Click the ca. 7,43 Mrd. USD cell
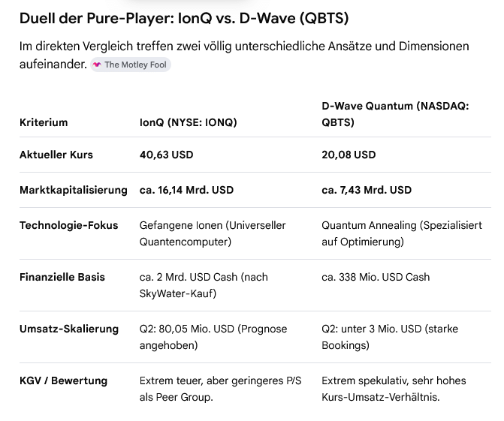504x421 pixels. point(367,190)
